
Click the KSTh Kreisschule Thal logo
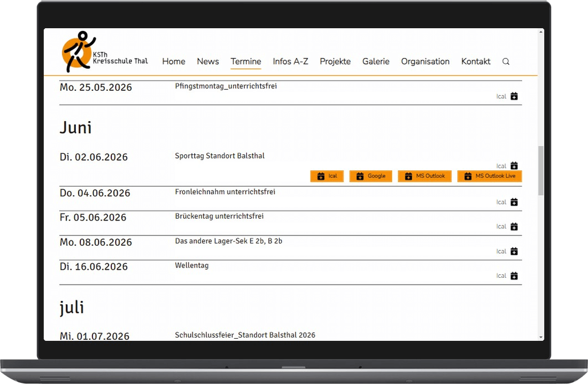click(x=104, y=53)
